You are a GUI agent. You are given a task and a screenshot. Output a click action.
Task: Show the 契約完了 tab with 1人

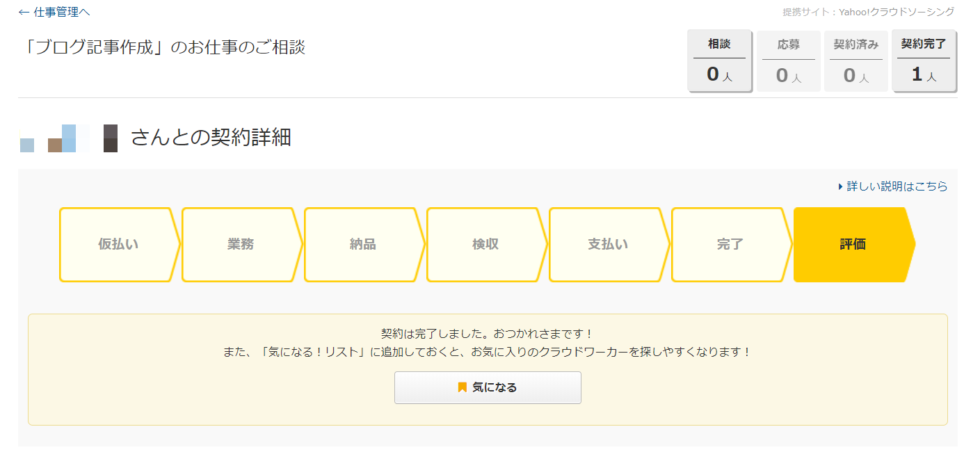click(x=924, y=60)
